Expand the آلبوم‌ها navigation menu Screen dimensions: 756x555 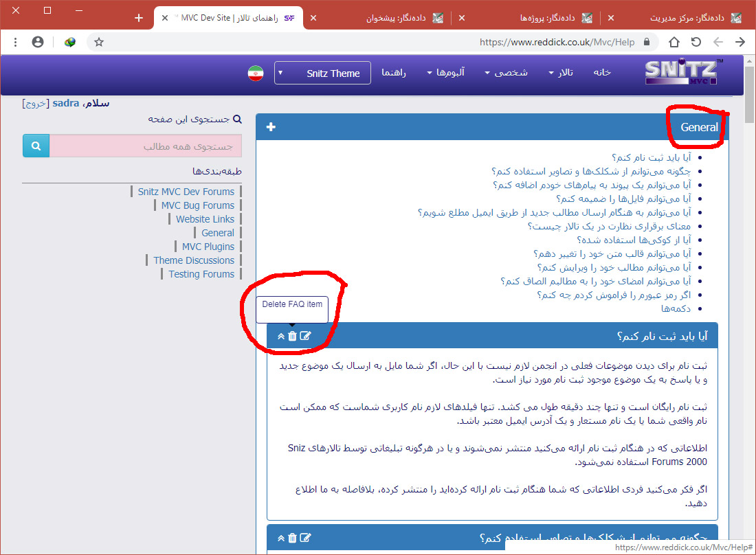coord(445,72)
